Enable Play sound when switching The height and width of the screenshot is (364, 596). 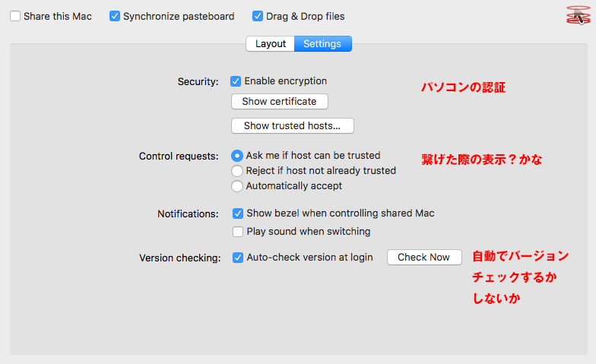[x=238, y=232]
